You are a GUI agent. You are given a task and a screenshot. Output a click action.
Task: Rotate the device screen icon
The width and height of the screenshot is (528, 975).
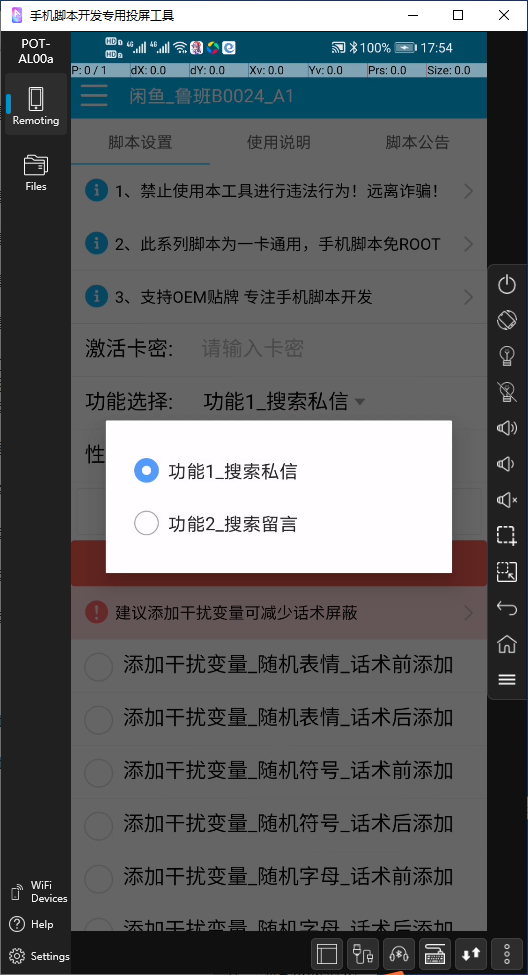click(x=507, y=320)
